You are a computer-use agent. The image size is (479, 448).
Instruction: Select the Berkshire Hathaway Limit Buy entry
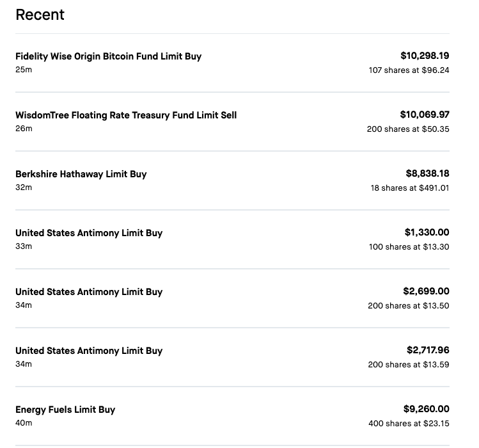[81, 174]
